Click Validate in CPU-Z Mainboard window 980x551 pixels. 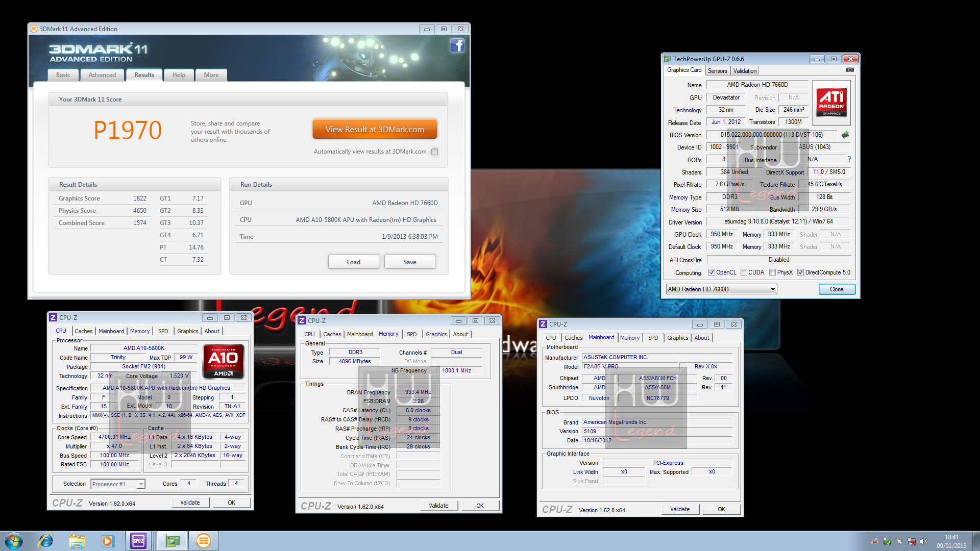(x=680, y=509)
